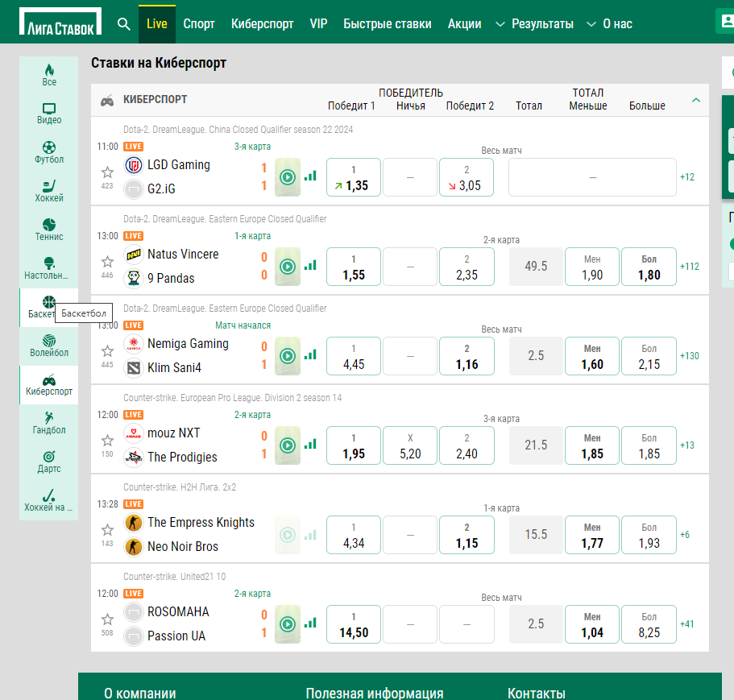Open The Prodigies team name

182,458
